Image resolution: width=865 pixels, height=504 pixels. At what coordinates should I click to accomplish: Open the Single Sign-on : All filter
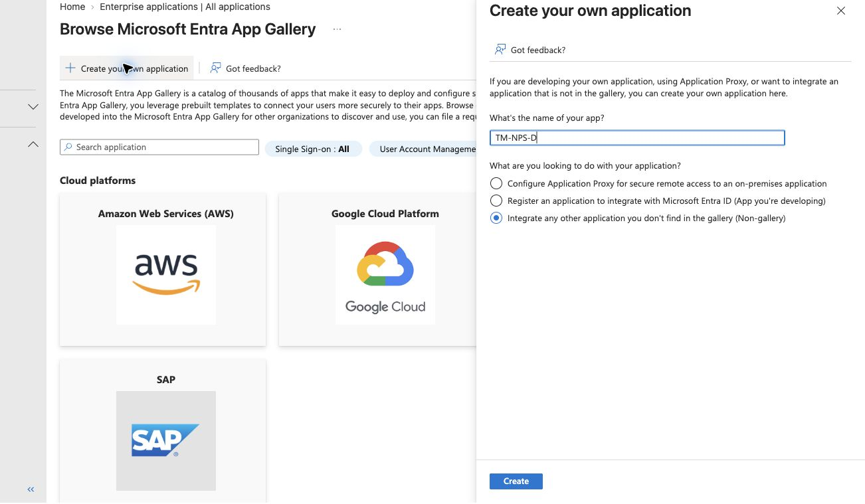(312, 149)
